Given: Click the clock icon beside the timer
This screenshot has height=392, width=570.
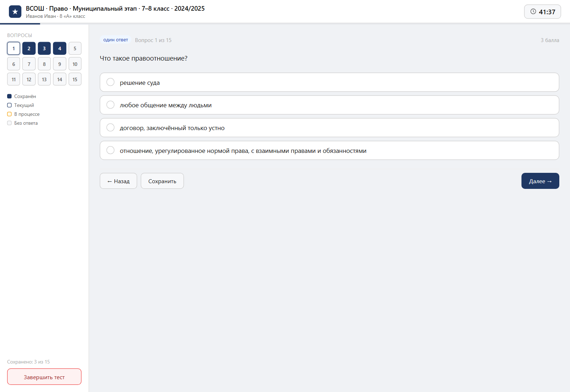Looking at the screenshot, I should coord(533,11).
